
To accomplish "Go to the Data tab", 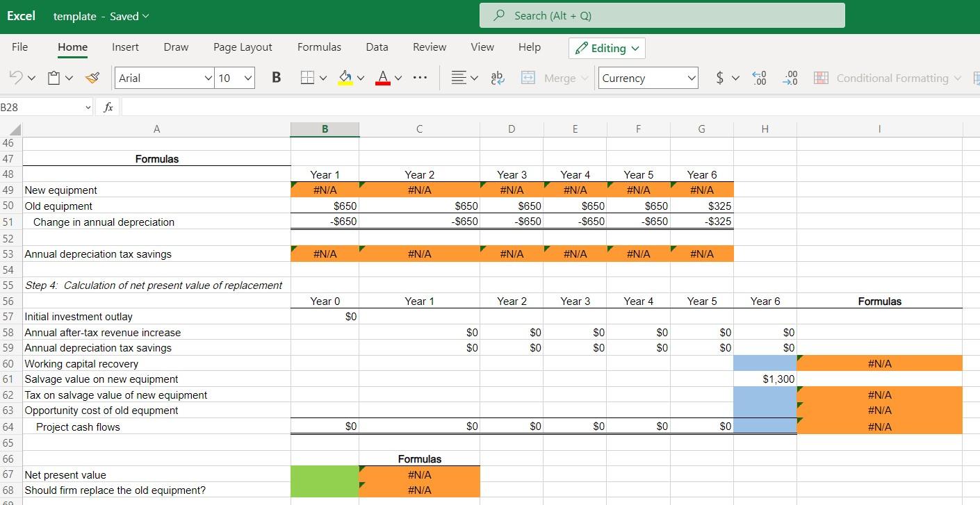I will [x=377, y=47].
